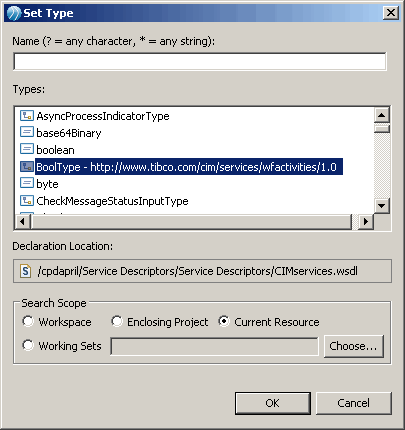This screenshot has width=405, height=430.
Task: Click the types list scroll down arrow
Action: click(x=382, y=205)
